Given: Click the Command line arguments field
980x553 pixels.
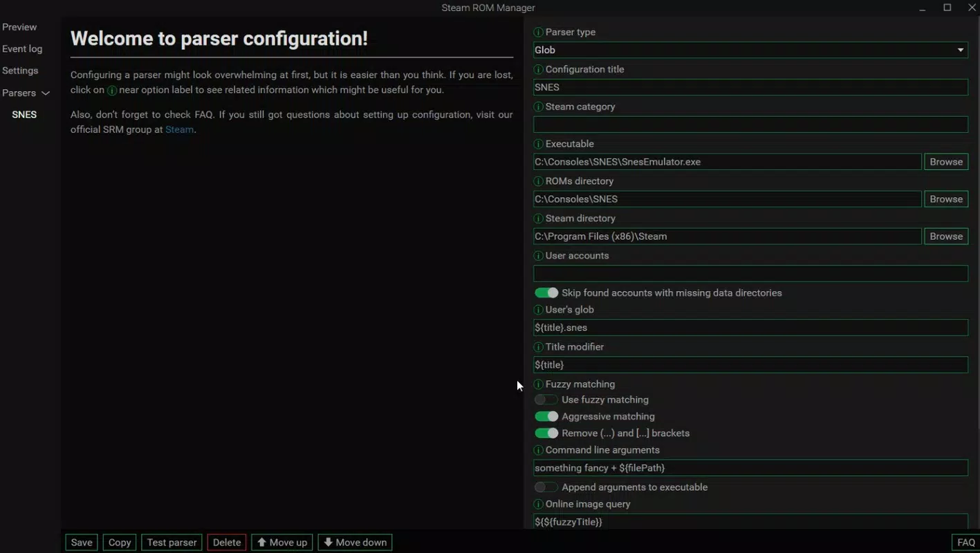Looking at the screenshot, I should [750, 468].
